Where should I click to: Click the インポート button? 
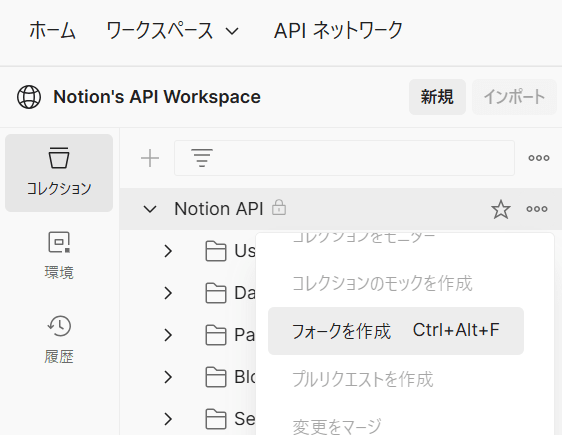(x=514, y=97)
